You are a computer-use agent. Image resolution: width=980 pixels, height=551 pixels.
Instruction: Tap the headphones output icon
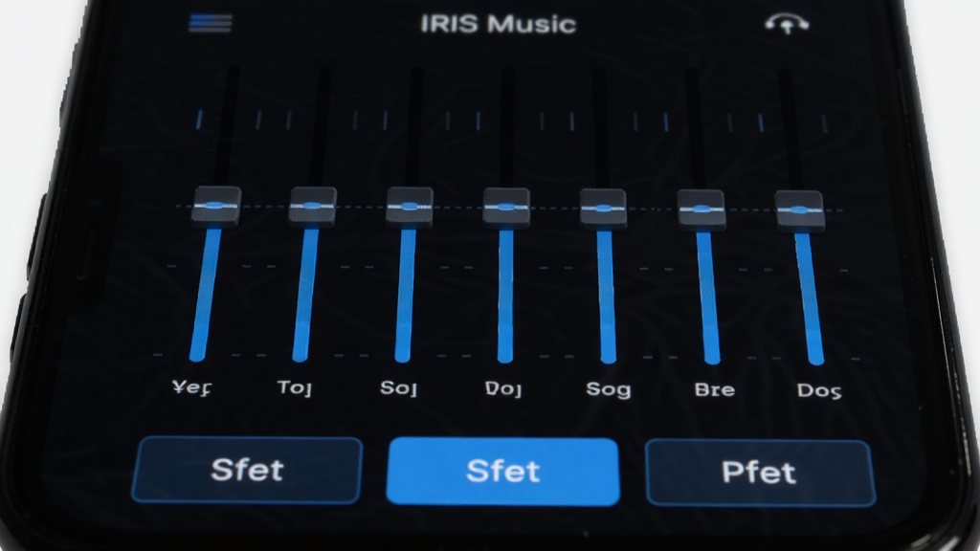(x=787, y=24)
